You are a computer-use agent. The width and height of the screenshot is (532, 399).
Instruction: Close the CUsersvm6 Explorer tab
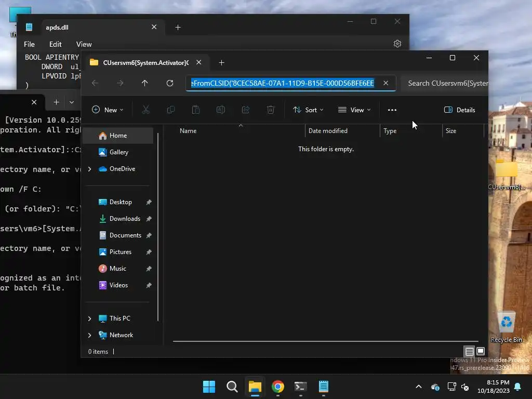point(199,62)
